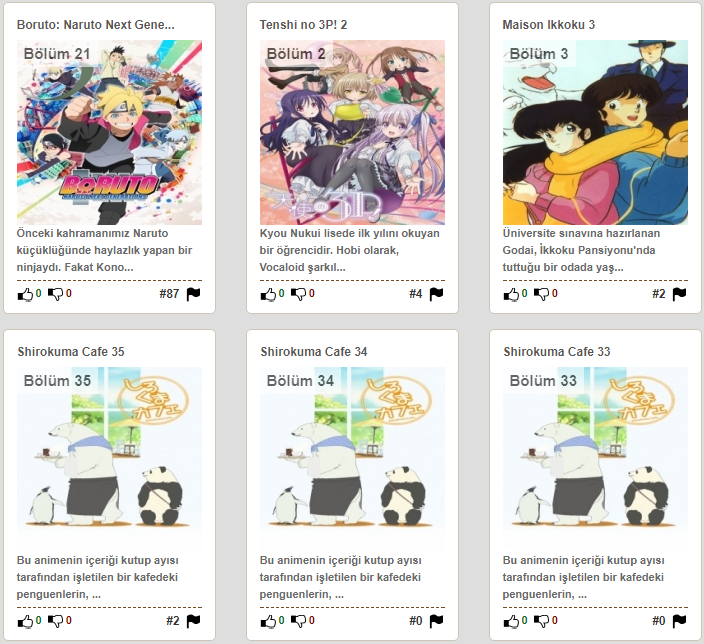
Task: Dislike Shirokuma Cafe 34 episode
Action: point(299,621)
